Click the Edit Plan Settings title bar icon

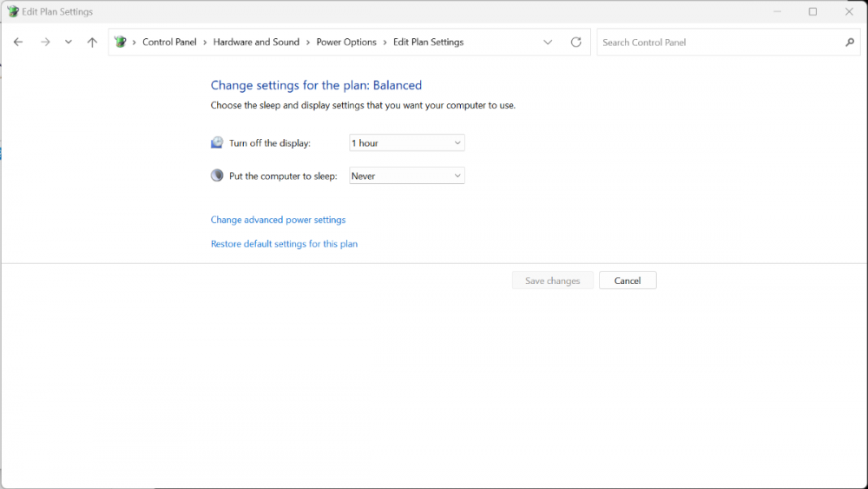click(x=12, y=12)
